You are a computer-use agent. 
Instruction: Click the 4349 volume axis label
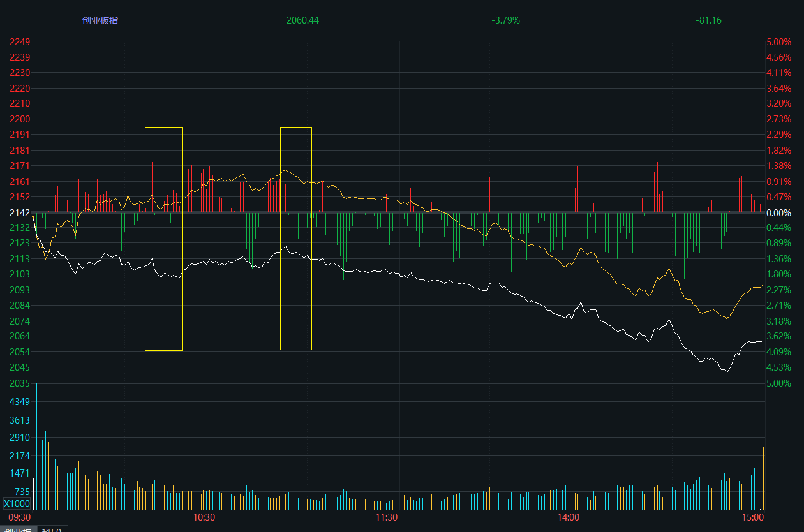pos(20,402)
